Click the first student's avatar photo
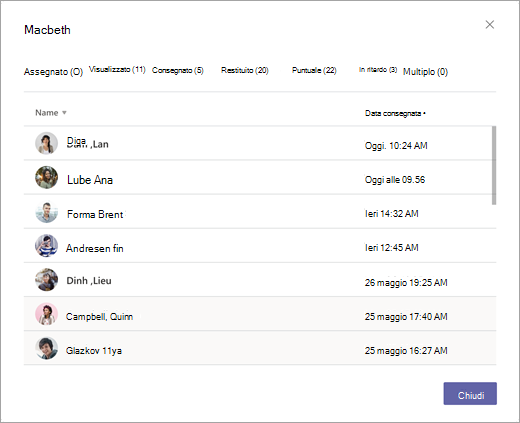 coord(46,143)
